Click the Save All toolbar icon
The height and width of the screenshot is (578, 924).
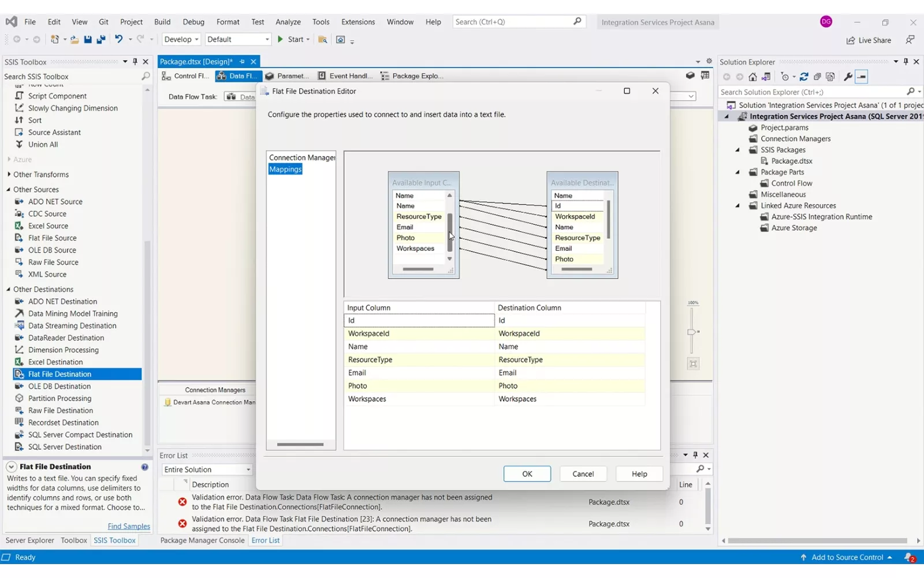coord(100,39)
